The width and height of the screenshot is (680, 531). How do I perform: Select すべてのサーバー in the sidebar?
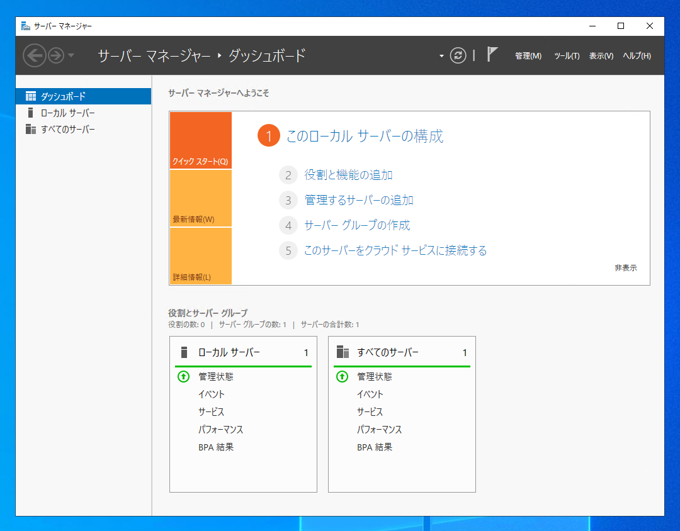point(84,129)
